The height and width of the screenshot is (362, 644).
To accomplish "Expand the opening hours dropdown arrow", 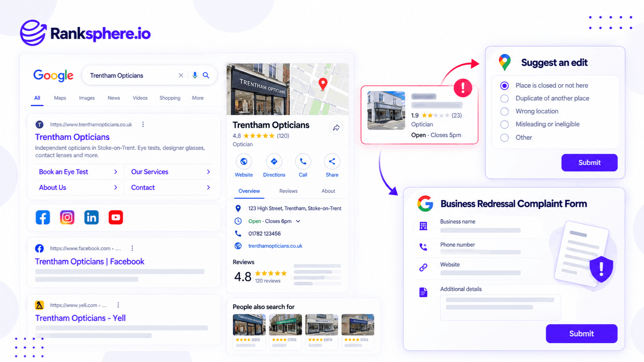I will point(298,221).
